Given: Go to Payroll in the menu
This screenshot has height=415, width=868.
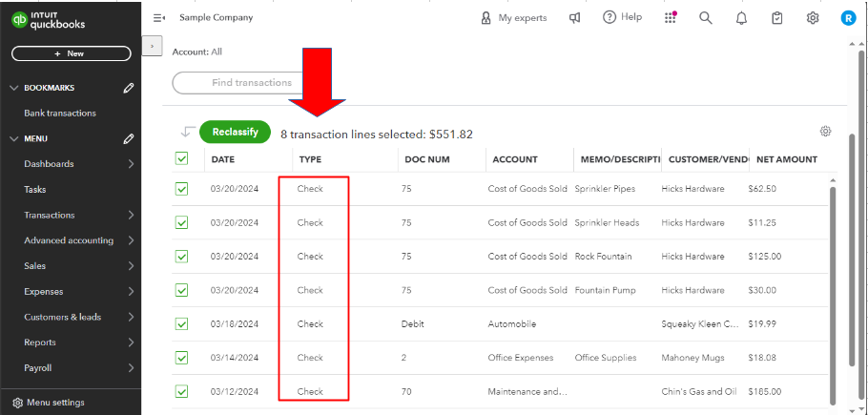Looking at the screenshot, I should (37, 368).
